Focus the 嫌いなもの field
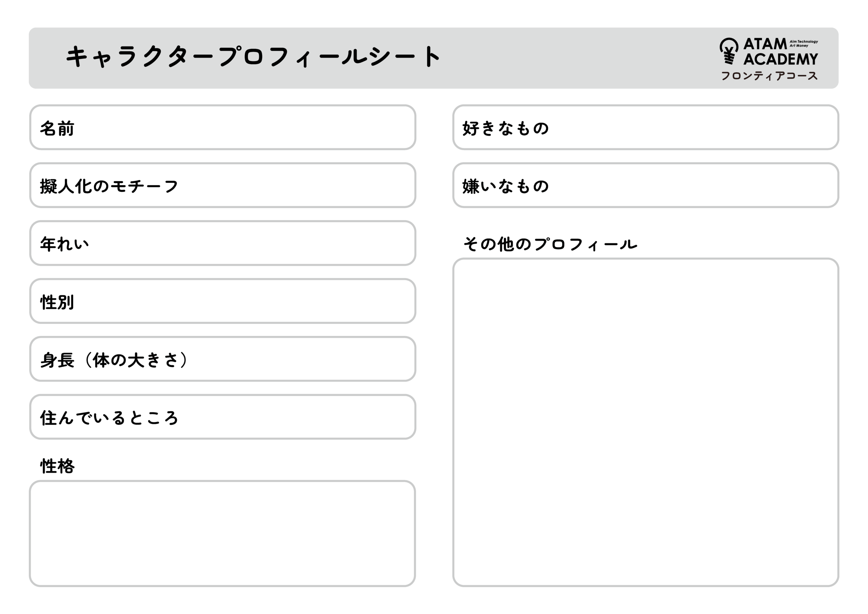Viewport: 868px width, 614px height. click(646, 185)
